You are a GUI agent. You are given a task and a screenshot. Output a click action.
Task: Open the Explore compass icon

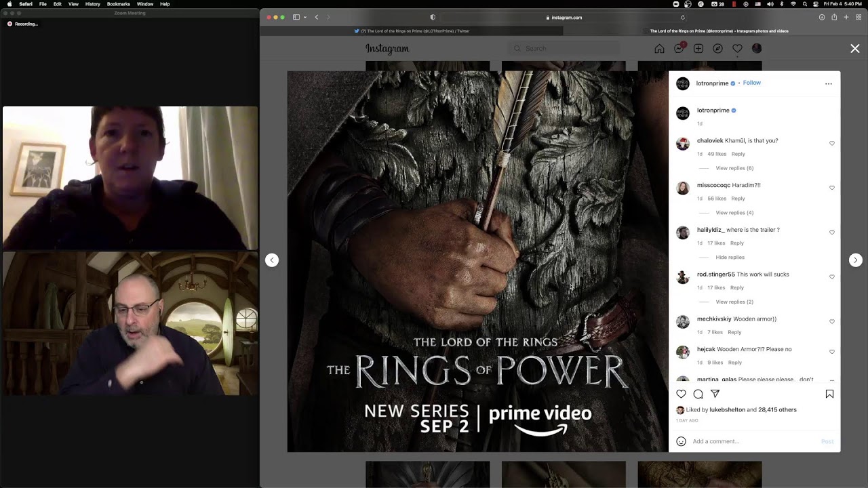(x=717, y=48)
